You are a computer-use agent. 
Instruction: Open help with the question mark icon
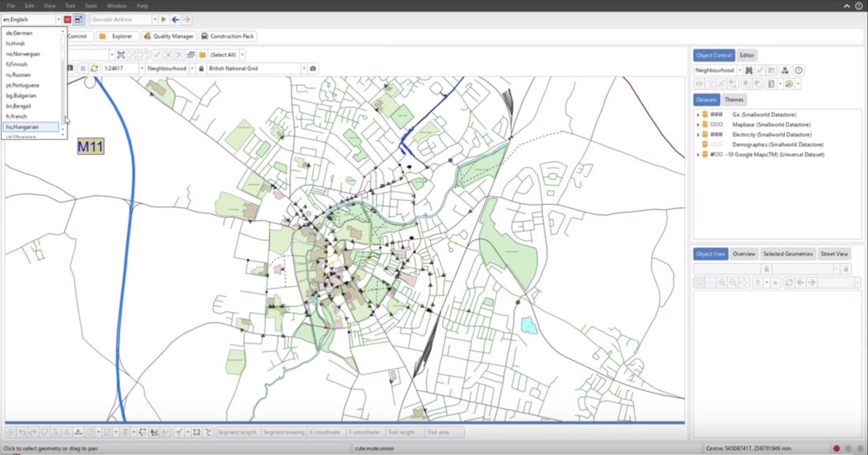[799, 70]
